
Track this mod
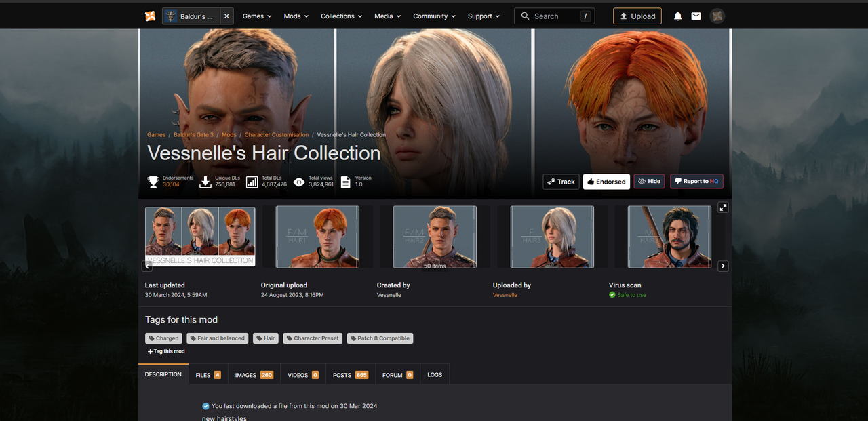click(561, 182)
